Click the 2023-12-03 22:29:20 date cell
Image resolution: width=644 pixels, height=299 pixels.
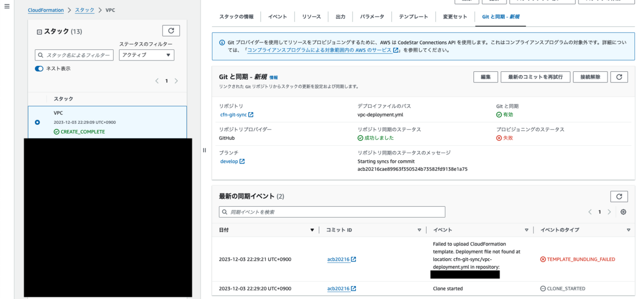[x=255, y=289]
